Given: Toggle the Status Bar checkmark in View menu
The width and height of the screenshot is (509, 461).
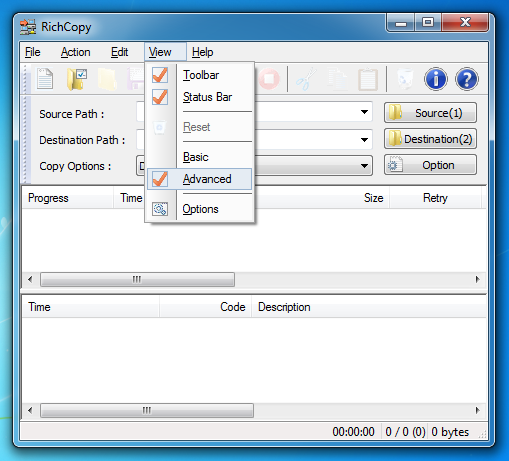Looking at the screenshot, I should 160,97.
